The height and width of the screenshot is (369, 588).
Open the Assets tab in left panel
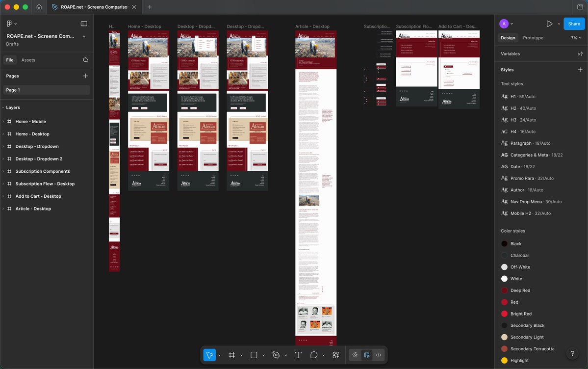(x=27, y=59)
